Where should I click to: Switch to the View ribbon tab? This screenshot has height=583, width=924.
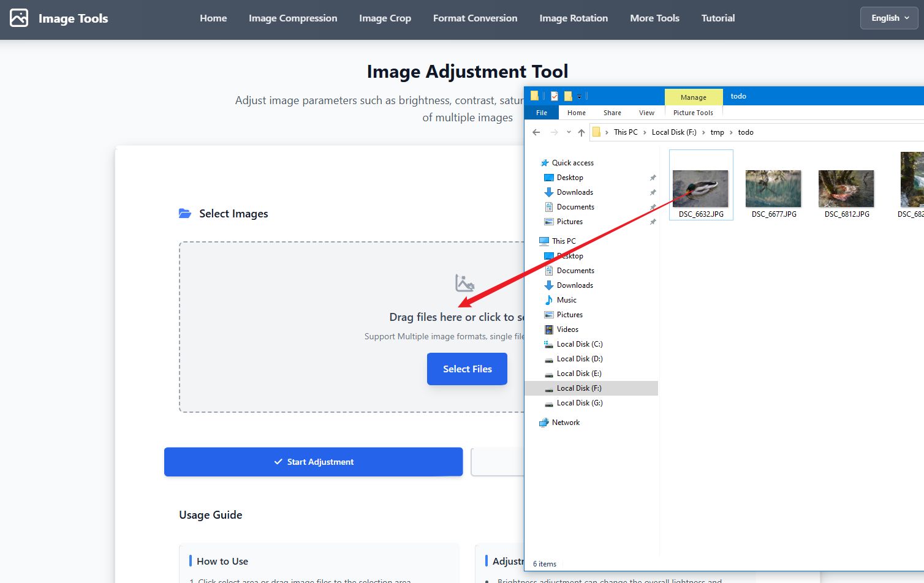(646, 113)
